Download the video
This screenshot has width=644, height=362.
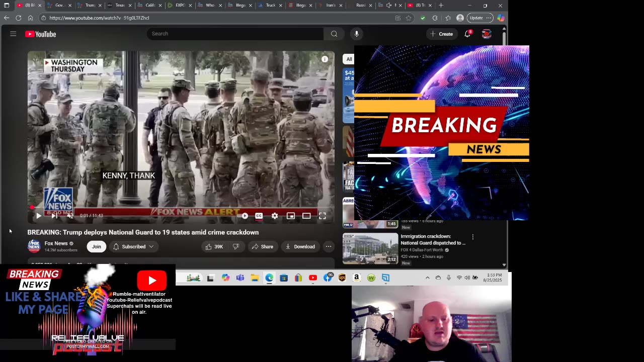pos(300,246)
